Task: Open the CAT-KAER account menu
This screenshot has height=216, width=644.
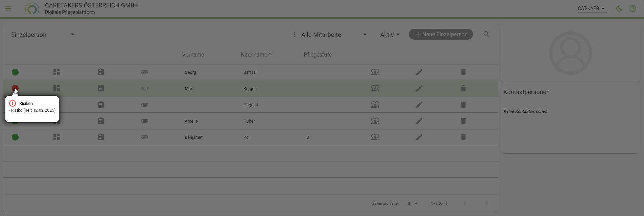Action: pos(592,8)
